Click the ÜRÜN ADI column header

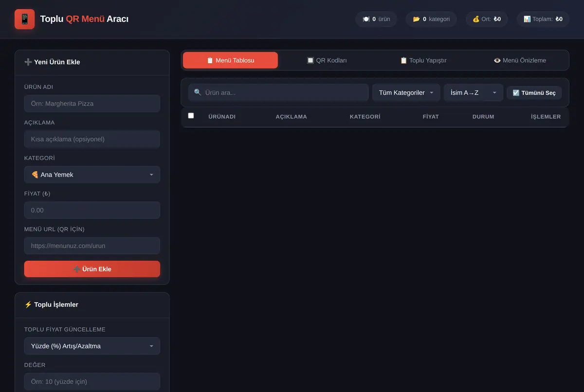[x=222, y=117]
